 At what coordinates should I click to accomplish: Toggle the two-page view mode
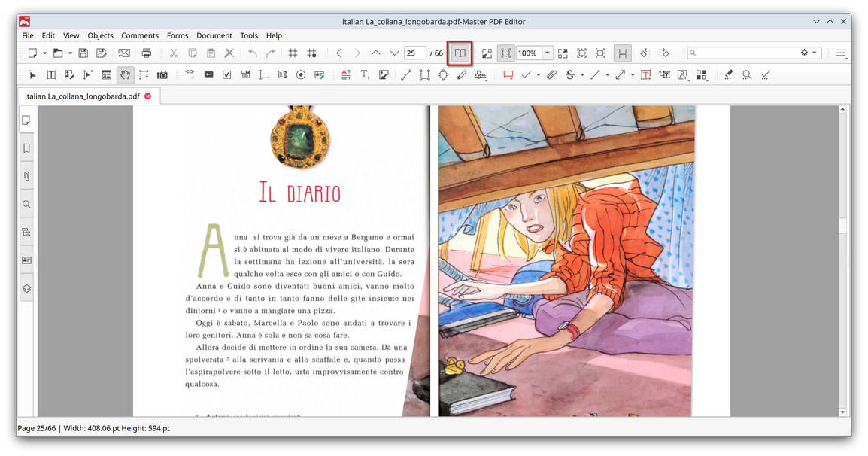460,53
